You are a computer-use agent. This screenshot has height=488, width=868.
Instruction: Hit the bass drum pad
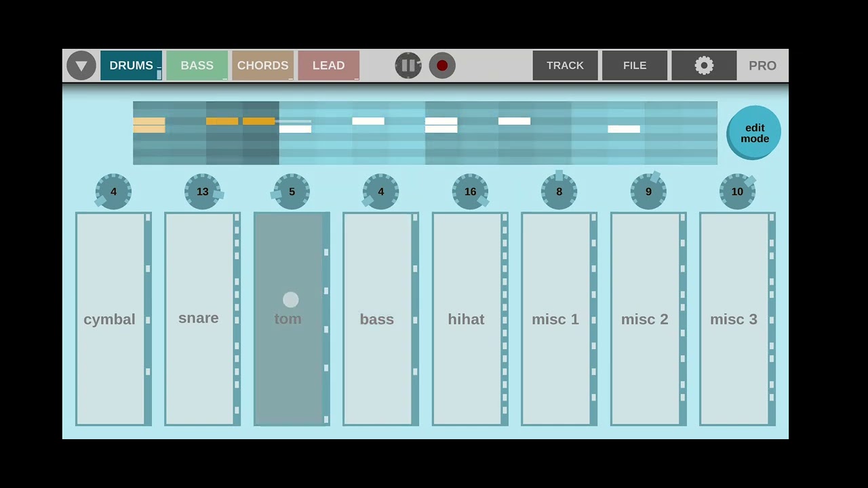pos(380,319)
